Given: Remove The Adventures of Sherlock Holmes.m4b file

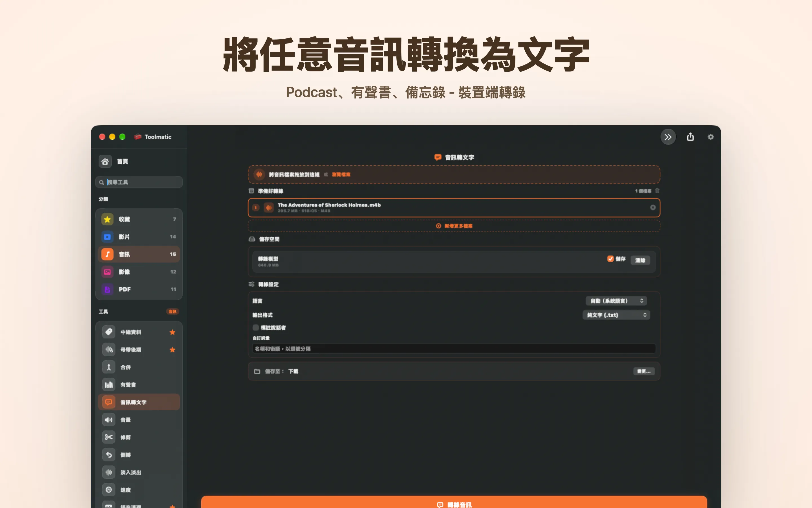Looking at the screenshot, I should click(653, 208).
